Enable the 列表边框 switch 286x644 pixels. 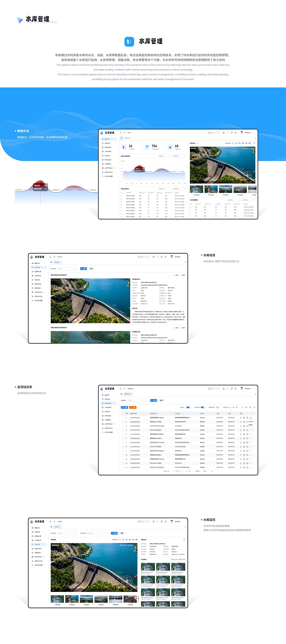point(217,407)
